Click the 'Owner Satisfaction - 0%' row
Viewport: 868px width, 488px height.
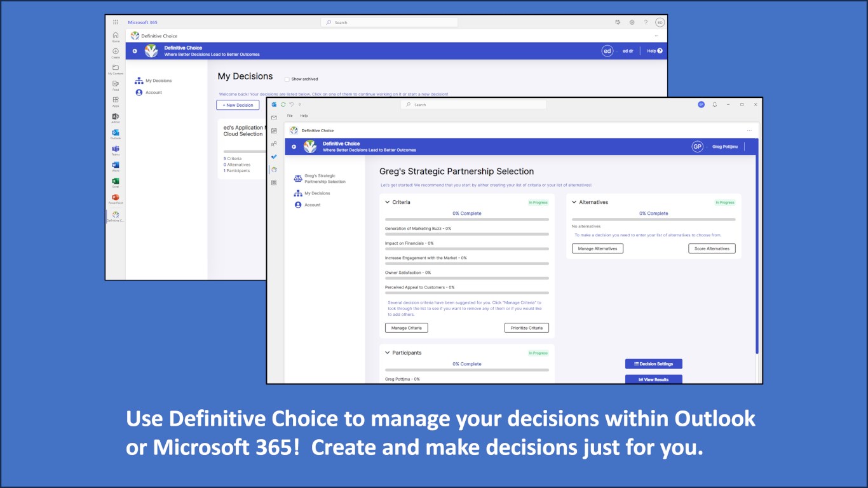tap(467, 274)
